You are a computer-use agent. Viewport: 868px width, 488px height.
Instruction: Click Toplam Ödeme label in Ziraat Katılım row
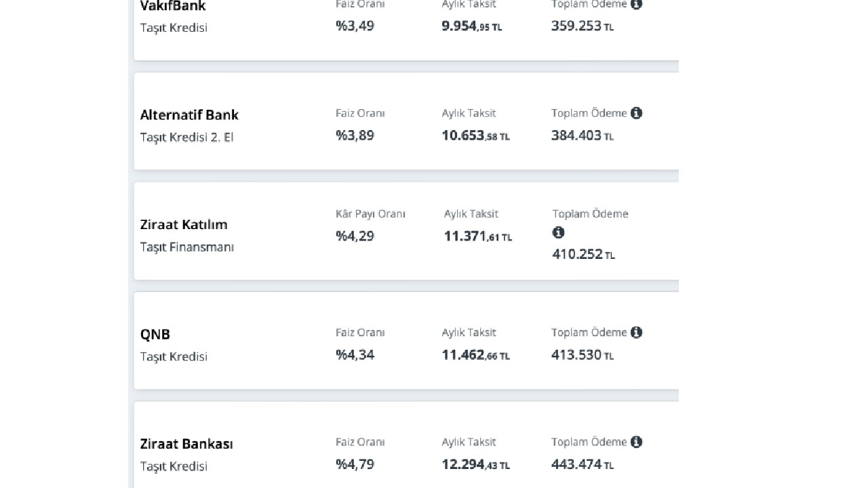(x=591, y=213)
